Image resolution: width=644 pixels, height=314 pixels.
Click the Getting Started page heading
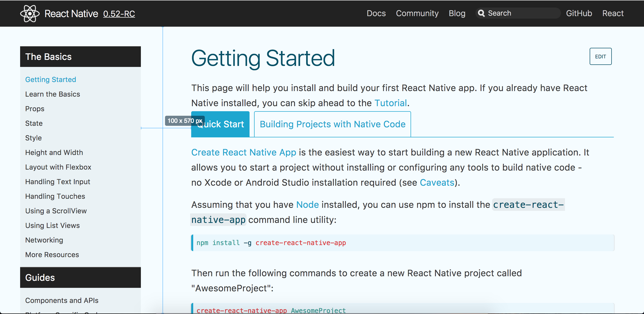[x=263, y=58]
